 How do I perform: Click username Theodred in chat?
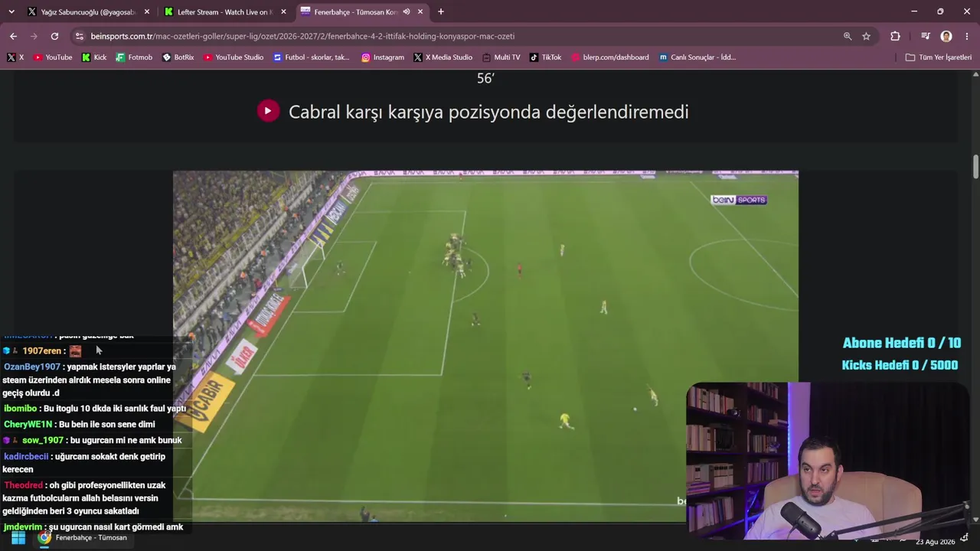24,486
